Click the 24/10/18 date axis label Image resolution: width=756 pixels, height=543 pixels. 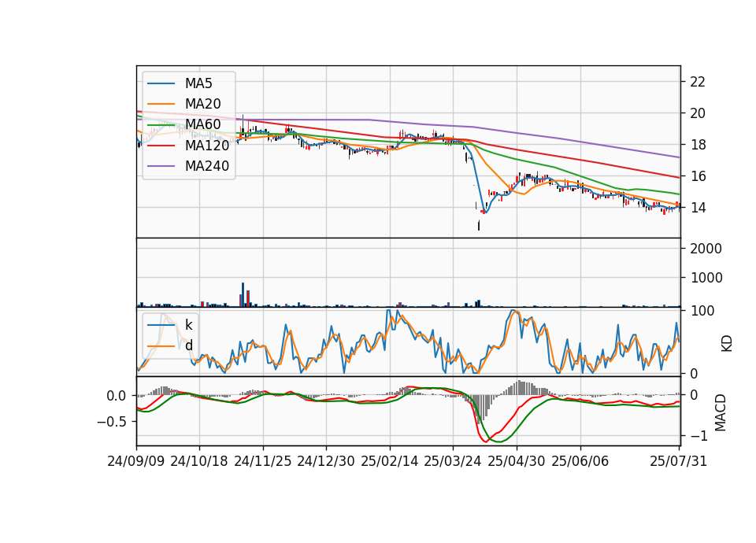point(199,461)
